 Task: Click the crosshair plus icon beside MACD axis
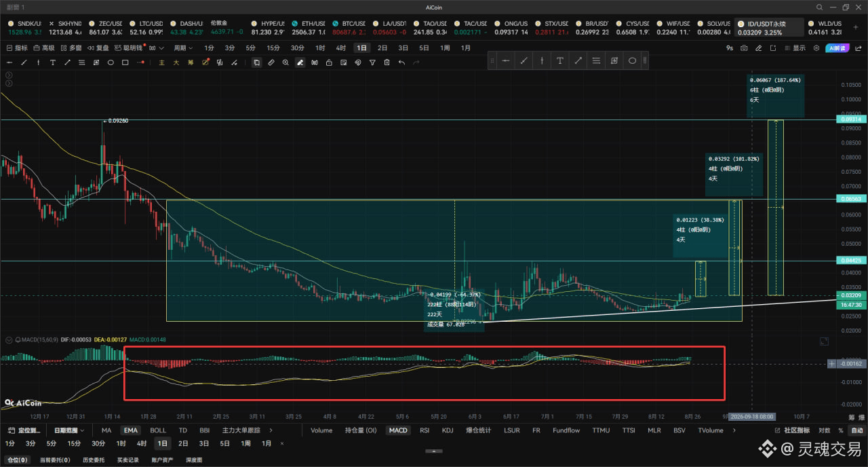pyautogui.click(x=832, y=364)
